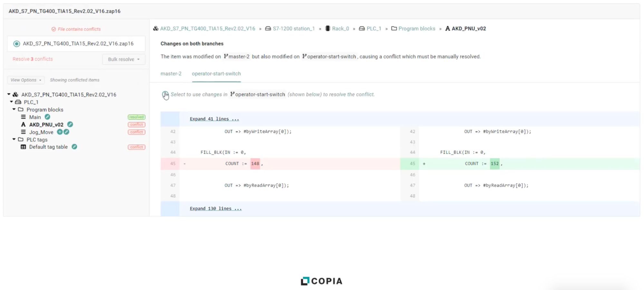Screen dimensions: 644x290
Task: Click the added value 152 in right diff
Action: tap(495, 164)
